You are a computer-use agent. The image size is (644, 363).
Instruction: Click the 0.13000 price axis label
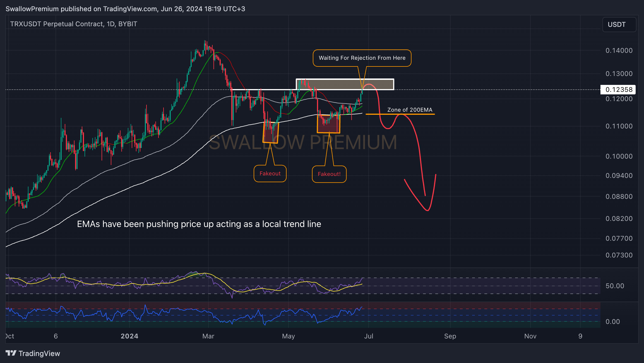coord(619,74)
